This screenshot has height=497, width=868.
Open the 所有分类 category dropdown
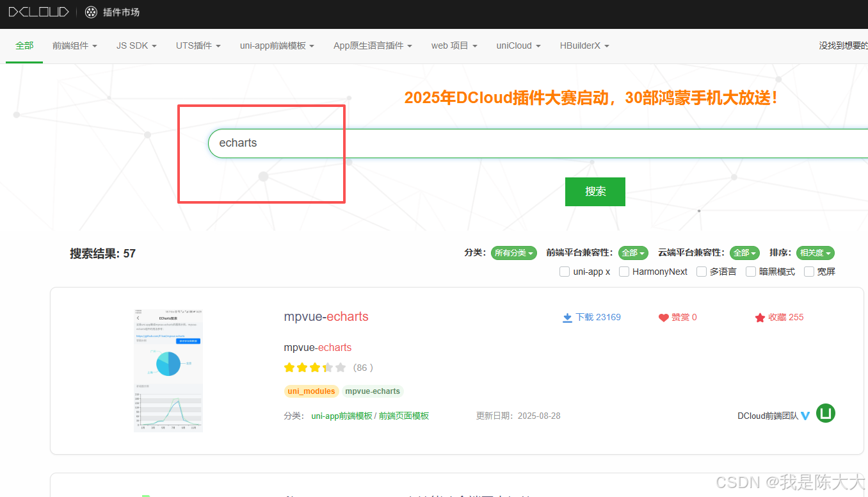coord(513,253)
